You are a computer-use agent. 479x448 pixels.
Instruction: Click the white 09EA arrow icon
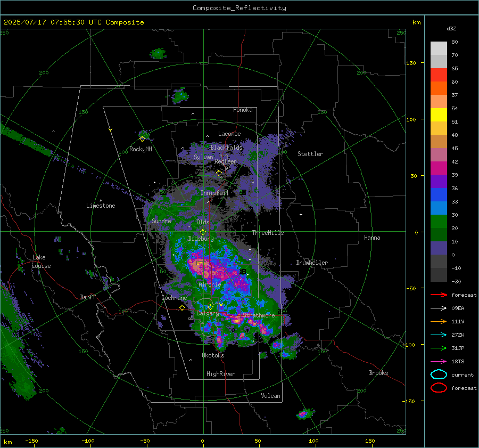pos(439,308)
